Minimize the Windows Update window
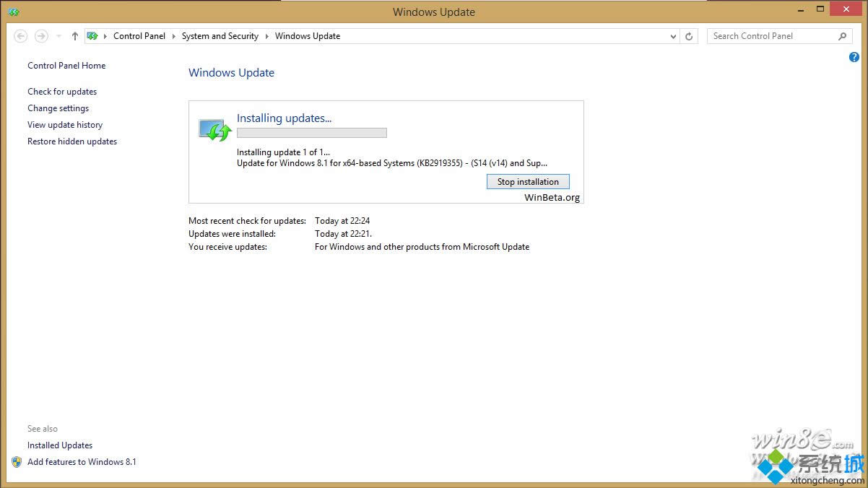The width and height of the screenshot is (868, 488). [x=800, y=9]
